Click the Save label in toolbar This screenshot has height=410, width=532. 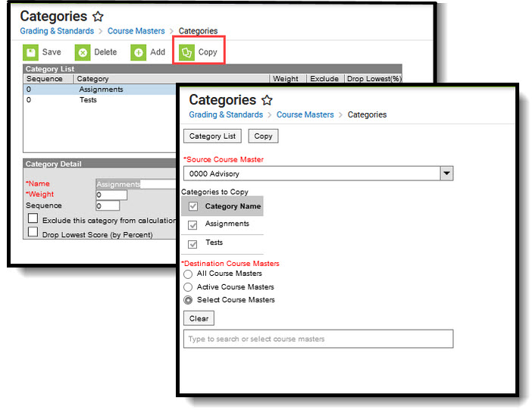tap(52, 52)
